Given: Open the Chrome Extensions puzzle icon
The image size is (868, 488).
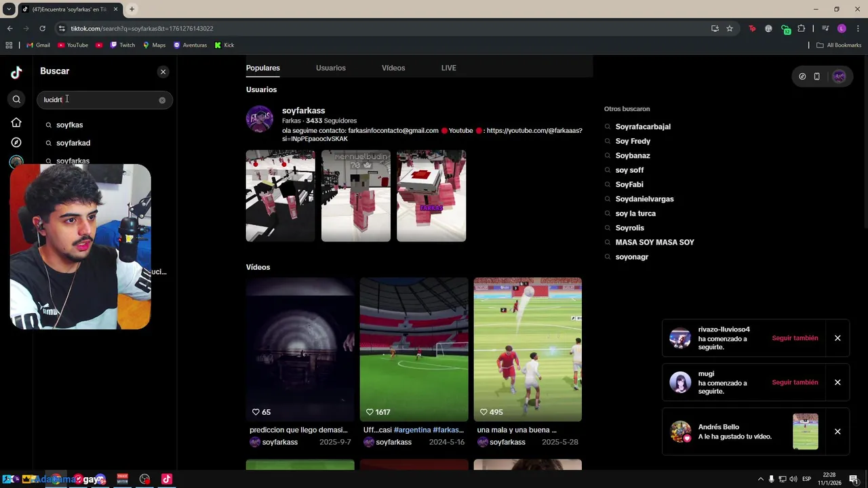Looking at the screenshot, I should coord(802,28).
